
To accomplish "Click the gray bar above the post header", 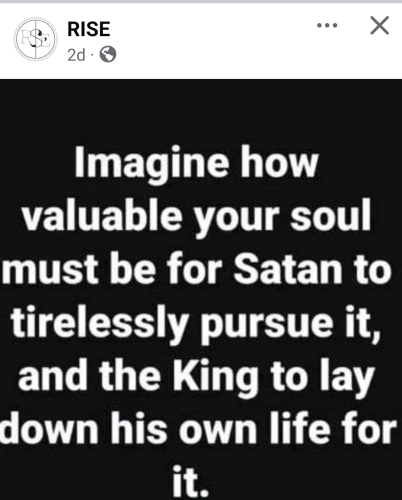I will point(201,2).
